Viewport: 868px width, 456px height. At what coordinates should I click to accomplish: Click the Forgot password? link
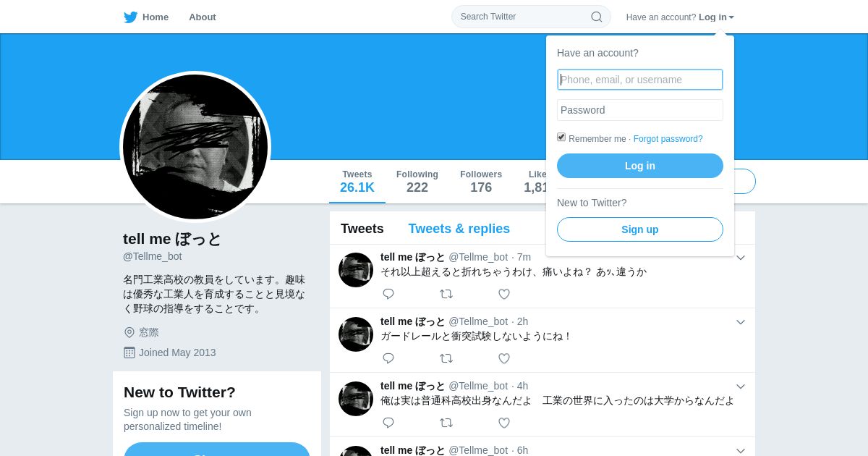668,139
